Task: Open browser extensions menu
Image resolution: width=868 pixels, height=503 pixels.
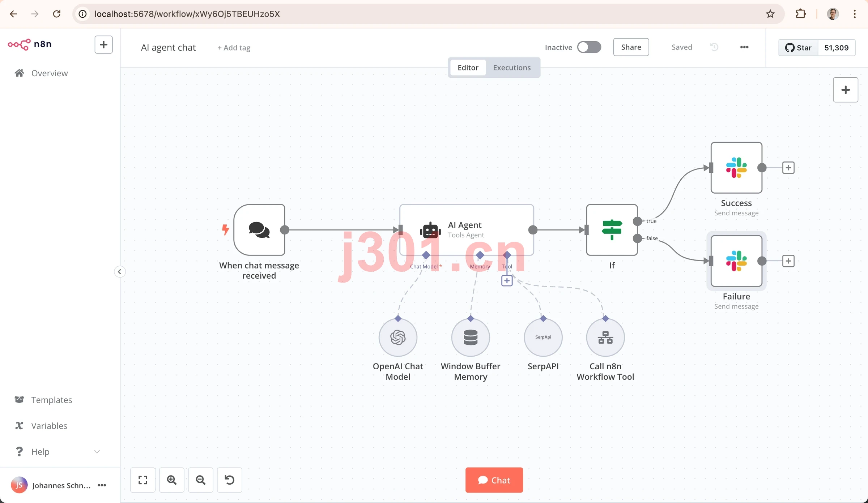Action: point(801,14)
